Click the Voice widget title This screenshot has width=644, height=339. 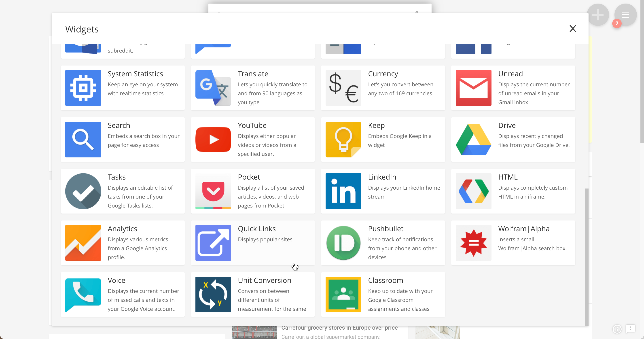(x=117, y=280)
